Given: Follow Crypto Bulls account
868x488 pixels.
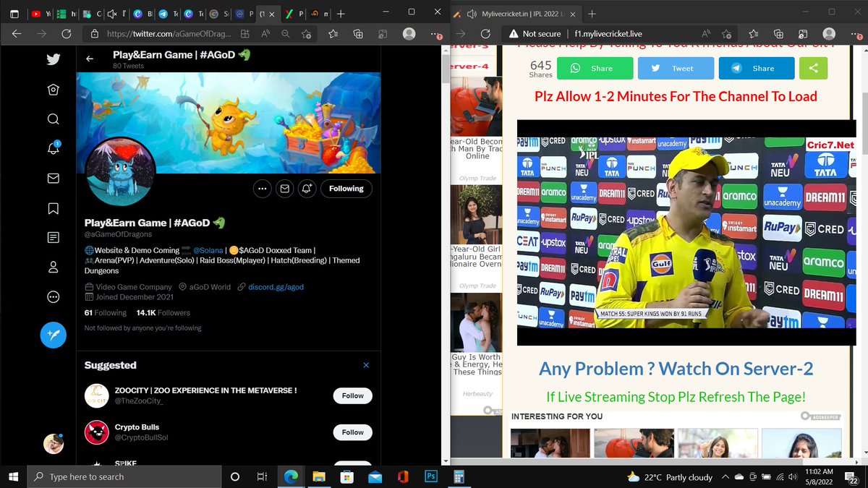Looking at the screenshot, I should 353,432.
